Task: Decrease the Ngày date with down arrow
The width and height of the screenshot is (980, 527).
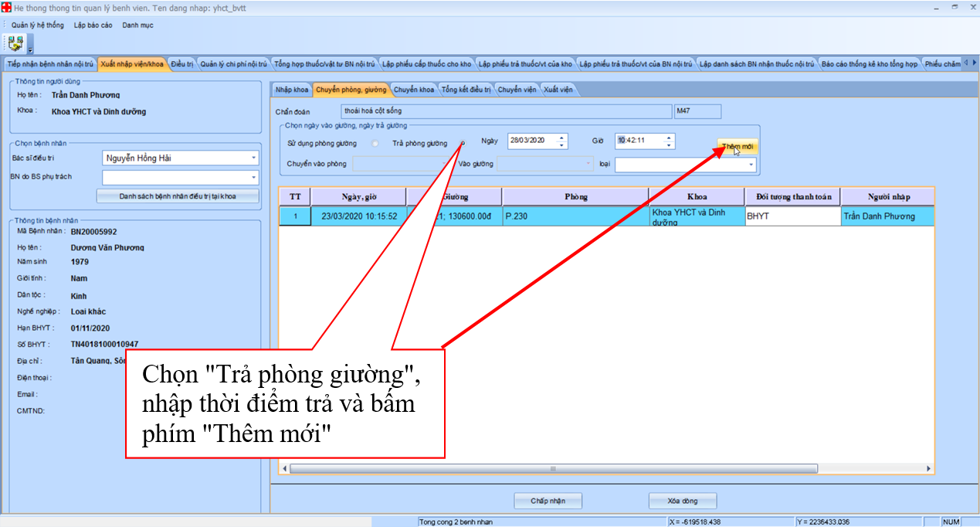Action: click(561, 144)
